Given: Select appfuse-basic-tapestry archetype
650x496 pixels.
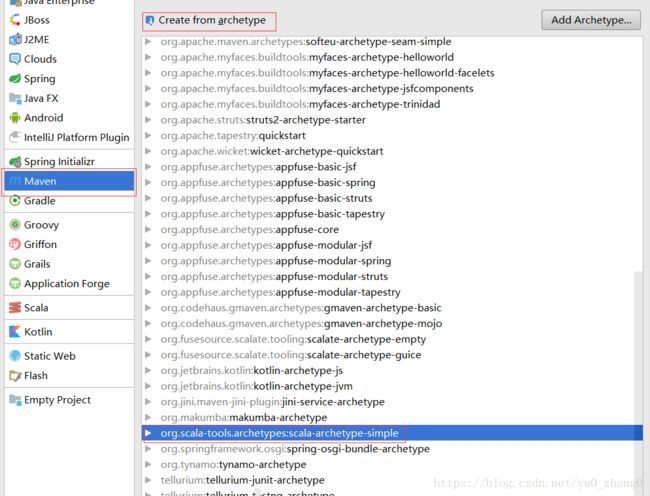Looking at the screenshot, I should click(392, 214).
